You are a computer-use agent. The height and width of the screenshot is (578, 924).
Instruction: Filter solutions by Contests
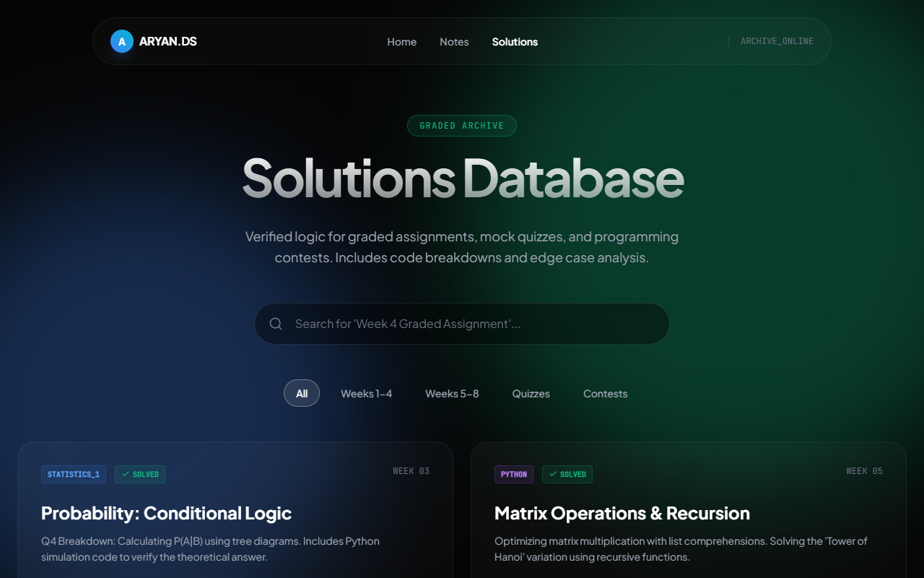[x=605, y=393]
